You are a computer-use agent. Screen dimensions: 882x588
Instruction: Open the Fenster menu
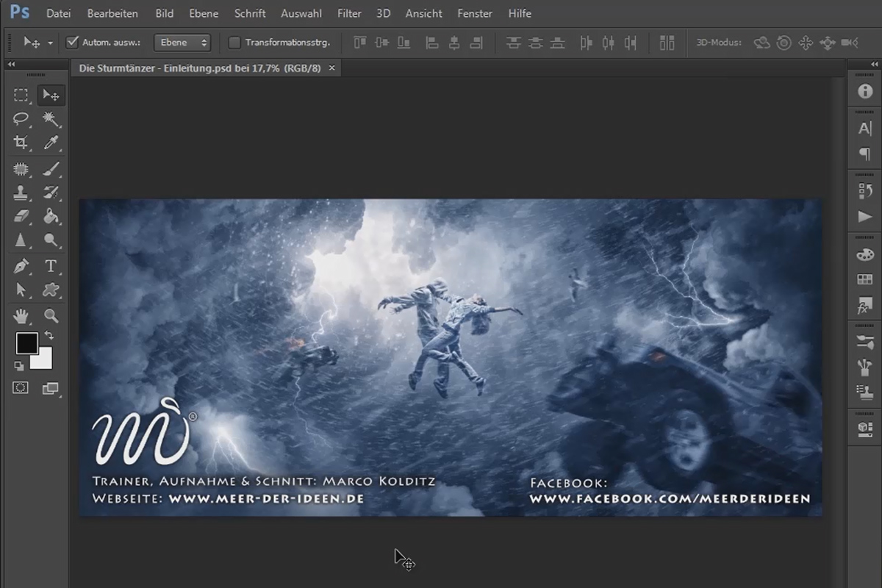[x=474, y=13]
